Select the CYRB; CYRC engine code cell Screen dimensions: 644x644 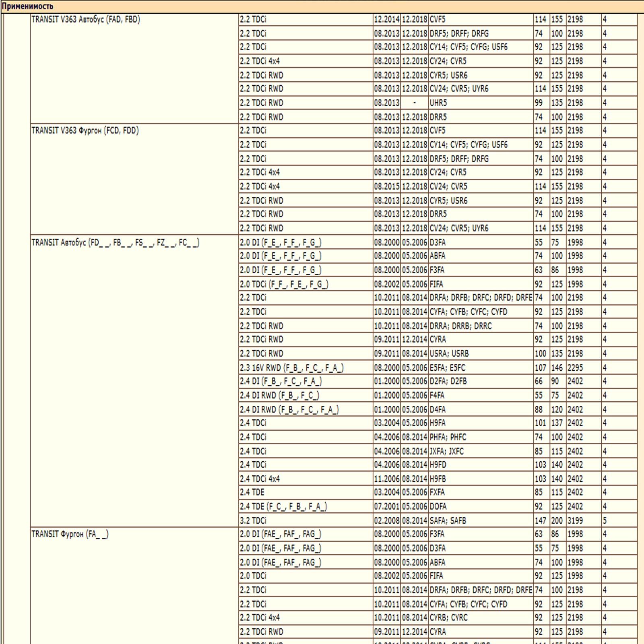[x=449, y=617]
